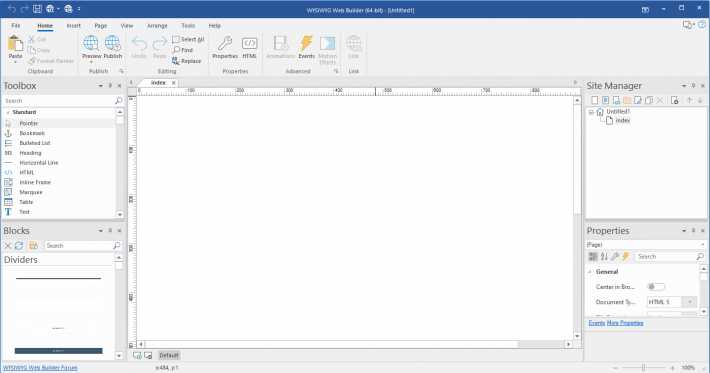Click lightning events icon in Properties panel
710x373 pixels.
(626, 256)
